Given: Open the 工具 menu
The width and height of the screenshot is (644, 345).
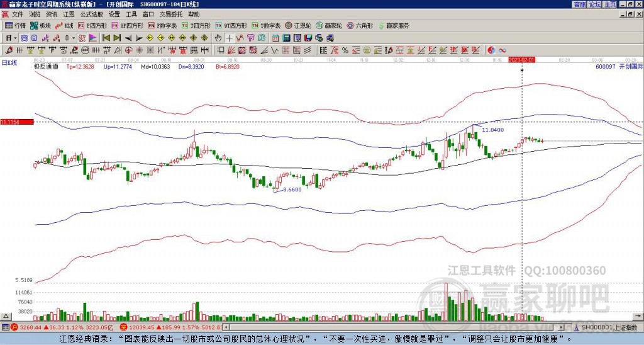Looking at the screenshot, I should coord(131,14).
